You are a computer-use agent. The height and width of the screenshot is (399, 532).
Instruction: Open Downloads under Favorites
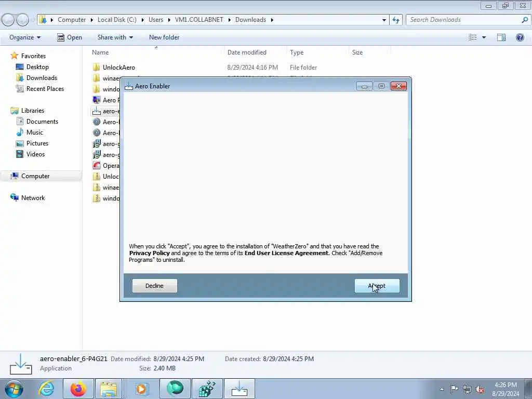tap(42, 78)
